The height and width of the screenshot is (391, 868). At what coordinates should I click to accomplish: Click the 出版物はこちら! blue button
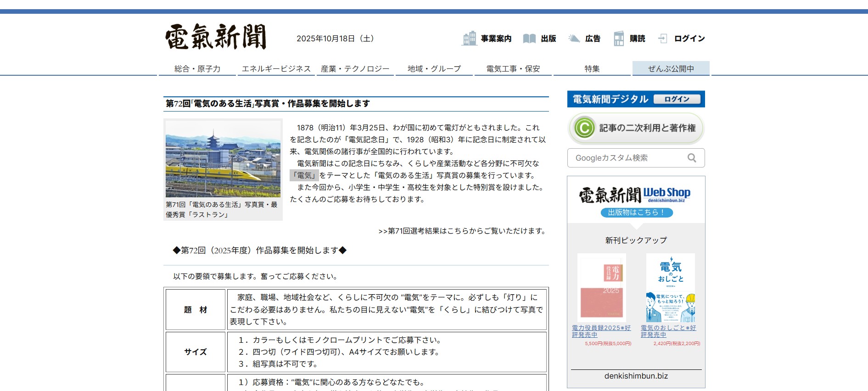tap(636, 212)
